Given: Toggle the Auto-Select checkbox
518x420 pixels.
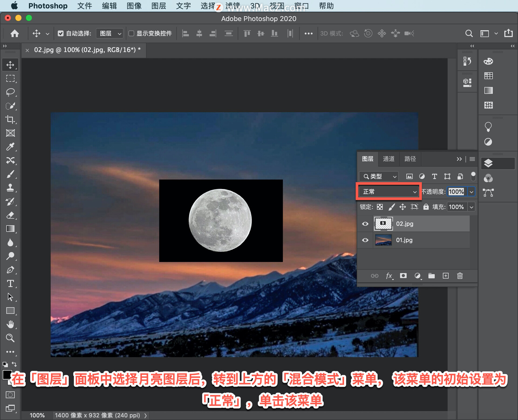Looking at the screenshot, I should tap(61, 33).
